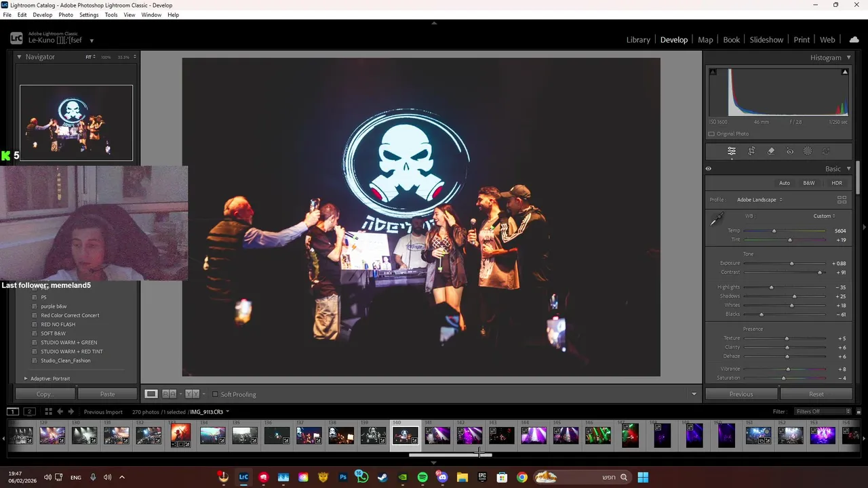
Task: Open Google Chrome from the taskbar
Action: pyautogui.click(x=521, y=477)
